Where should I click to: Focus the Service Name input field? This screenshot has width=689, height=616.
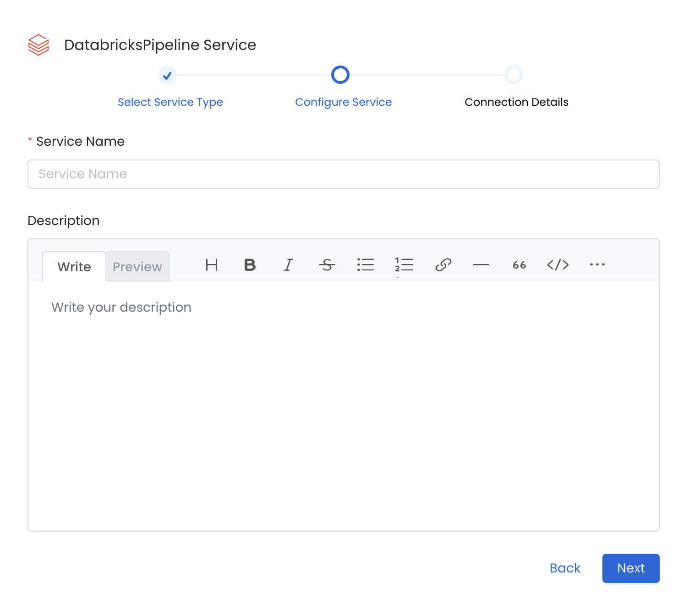(x=343, y=174)
